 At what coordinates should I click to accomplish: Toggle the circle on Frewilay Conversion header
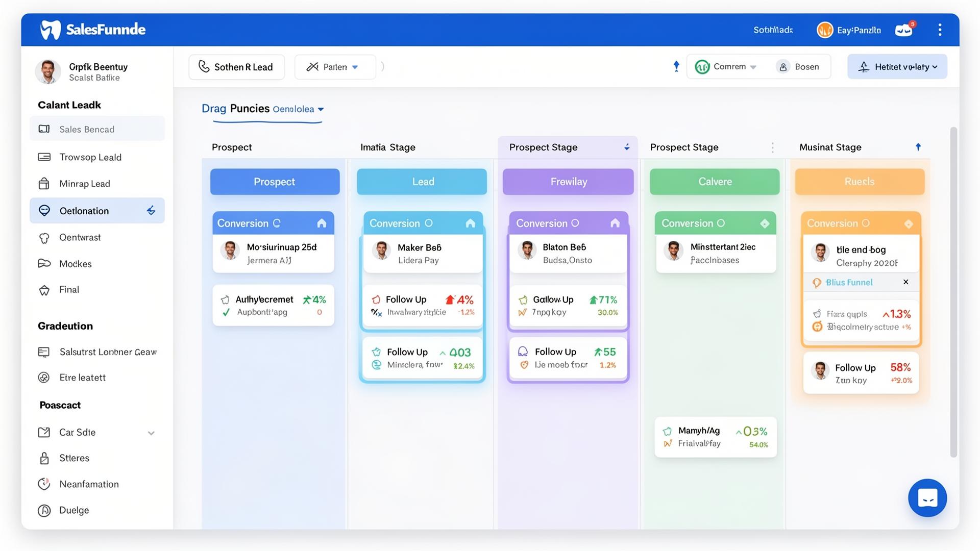click(575, 223)
